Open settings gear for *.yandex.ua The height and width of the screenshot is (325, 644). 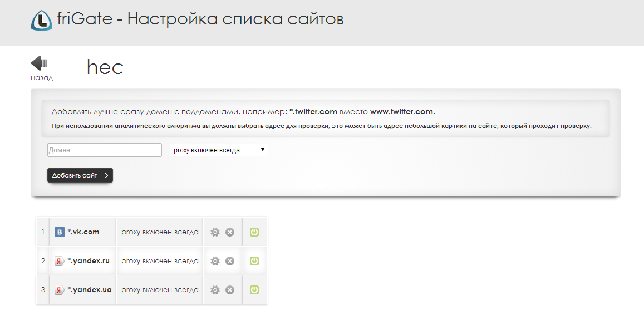215,290
